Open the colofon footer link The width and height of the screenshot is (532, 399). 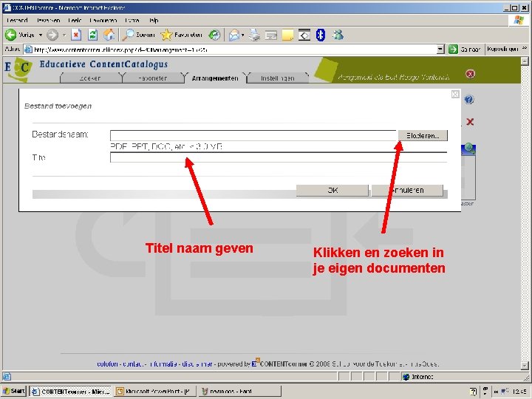[107, 364]
